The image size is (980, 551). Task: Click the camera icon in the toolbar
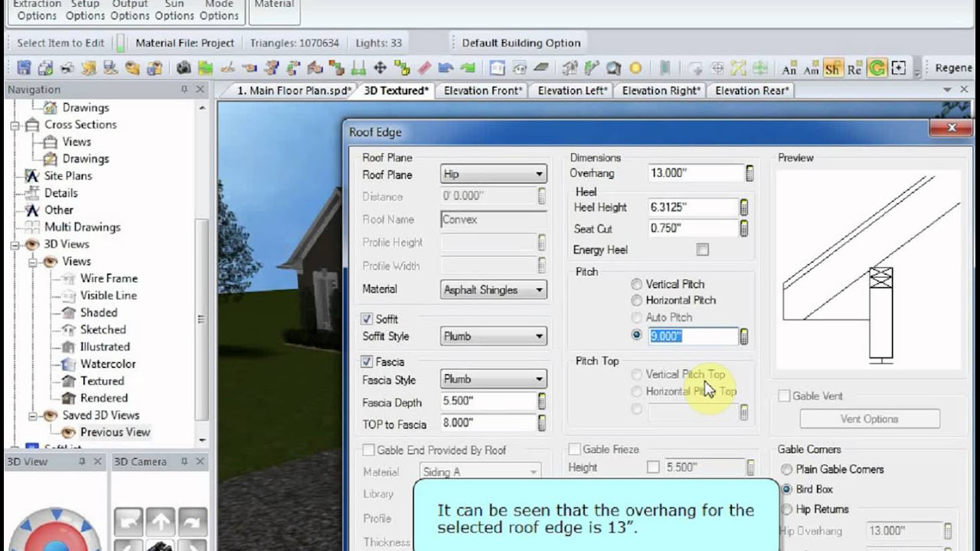click(184, 68)
